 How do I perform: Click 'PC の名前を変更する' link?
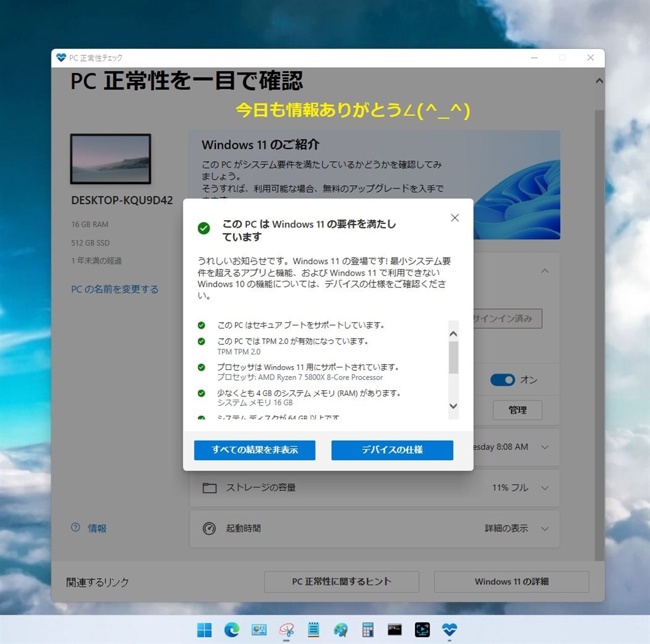(115, 289)
